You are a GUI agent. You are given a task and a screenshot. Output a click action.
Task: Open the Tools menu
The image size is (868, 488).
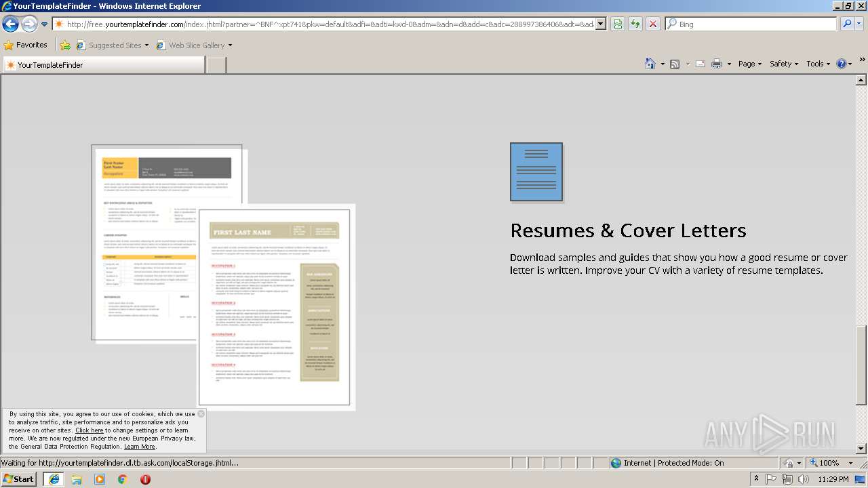pyautogui.click(x=818, y=64)
